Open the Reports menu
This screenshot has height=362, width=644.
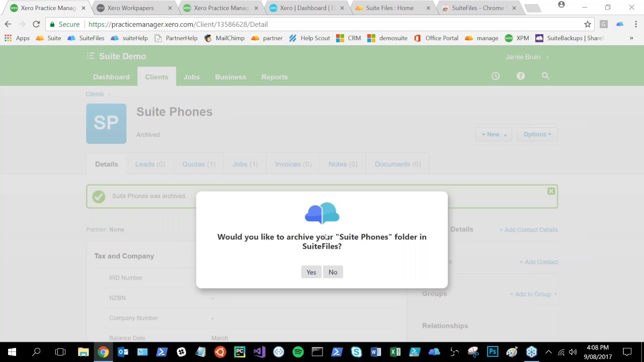pyautogui.click(x=275, y=77)
